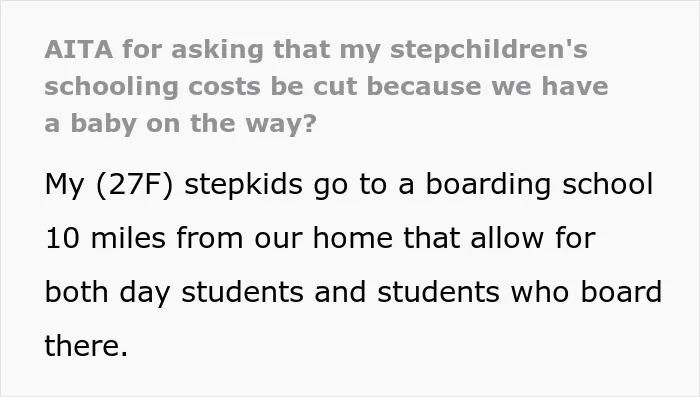Click the word 'AITA' in the title

click(79, 49)
